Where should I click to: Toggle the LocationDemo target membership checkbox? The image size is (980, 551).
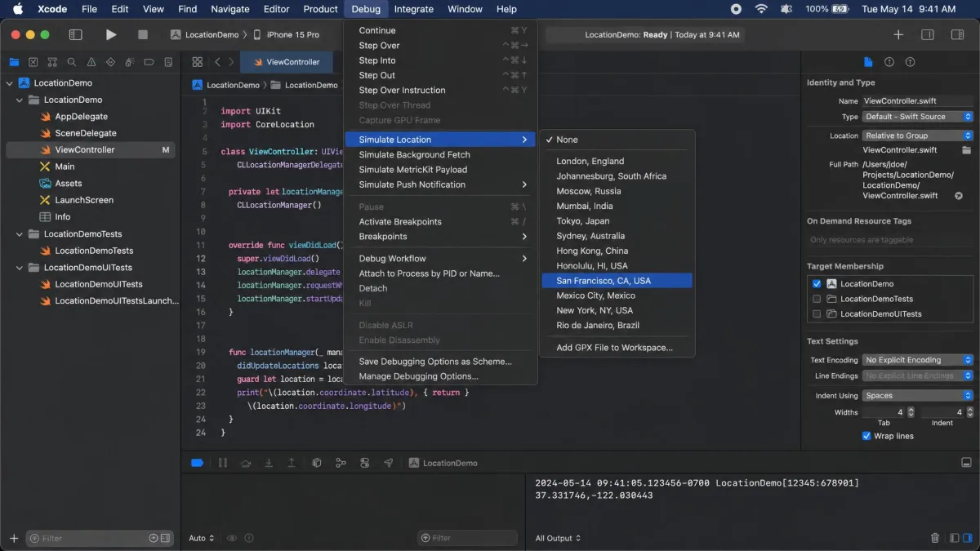click(x=817, y=284)
